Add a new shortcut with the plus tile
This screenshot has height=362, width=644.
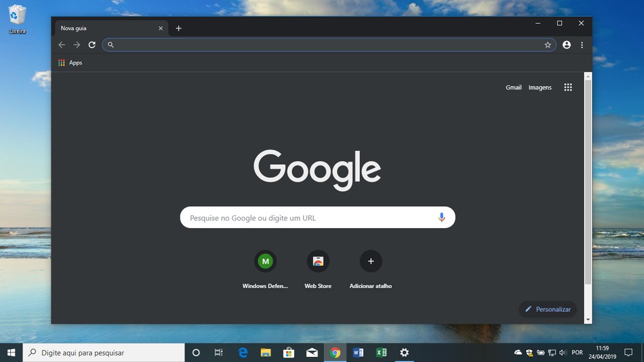370,269
